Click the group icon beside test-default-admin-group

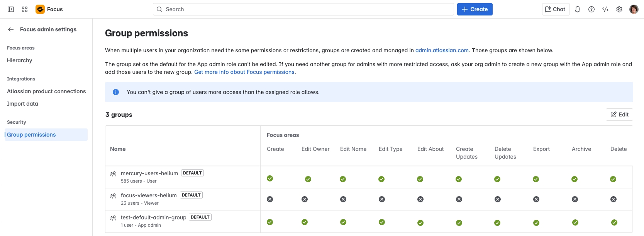[x=113, y=218]
